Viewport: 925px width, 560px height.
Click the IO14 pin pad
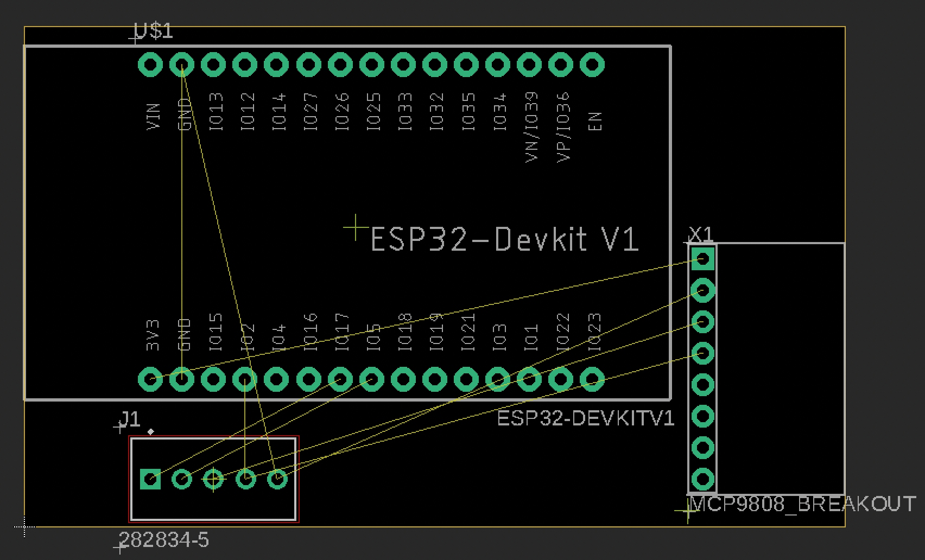click(x=276, y=65)
